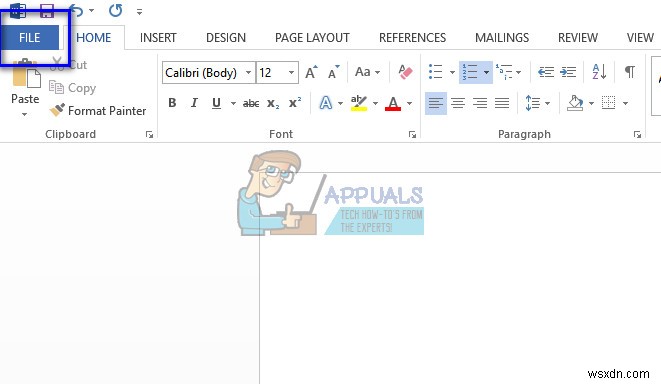The height and width of the screenshot is (384, 661).
Task: Switch to the REFERENCES tab
Action: (412, 38)
